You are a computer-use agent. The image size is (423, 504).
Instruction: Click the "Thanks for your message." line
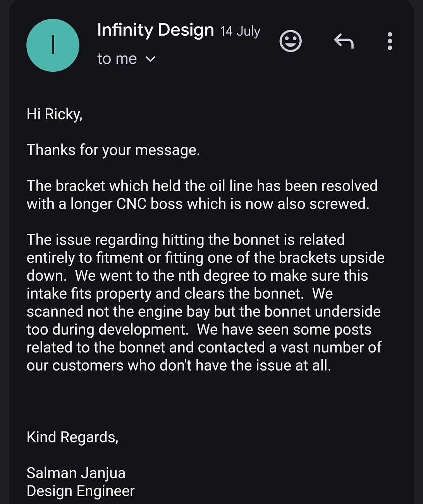pyautogui.click(x=113, y=150)
